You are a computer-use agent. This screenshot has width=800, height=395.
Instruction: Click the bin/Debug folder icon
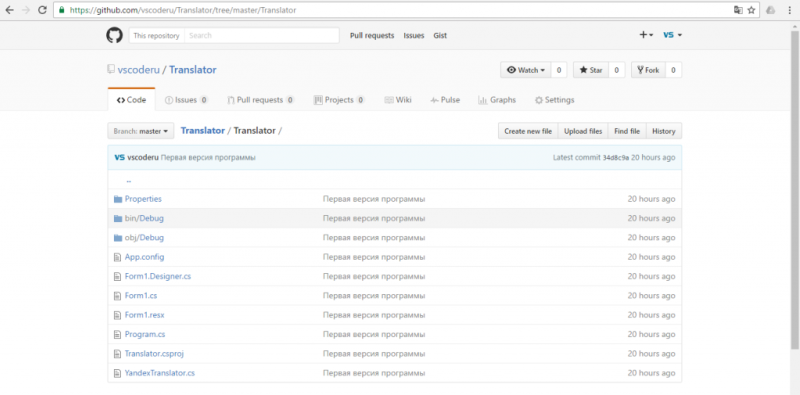(x=118, y=218)
